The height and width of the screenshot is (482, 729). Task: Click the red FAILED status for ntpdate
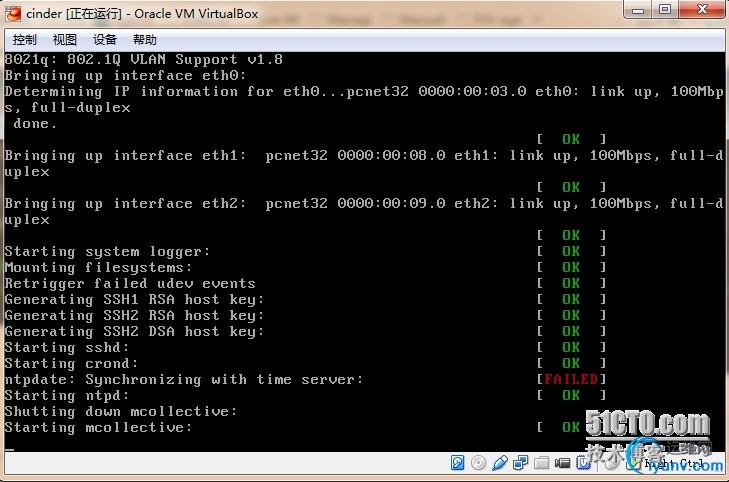pyautogui.click(x=571, y=379)
